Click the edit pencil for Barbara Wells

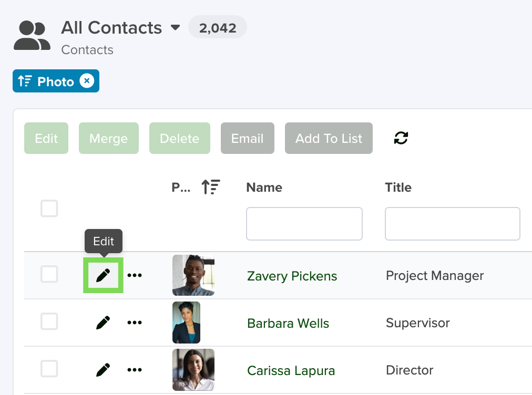pos(103,323)
